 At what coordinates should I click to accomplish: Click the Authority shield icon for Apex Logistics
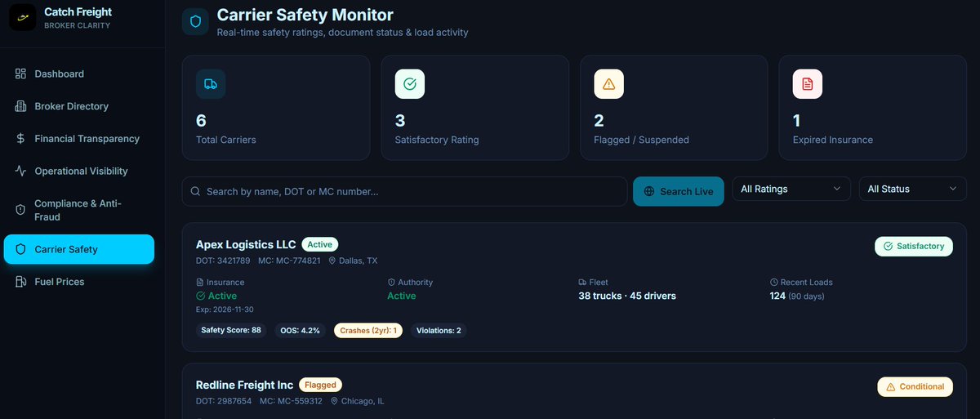tap(391, 282)
